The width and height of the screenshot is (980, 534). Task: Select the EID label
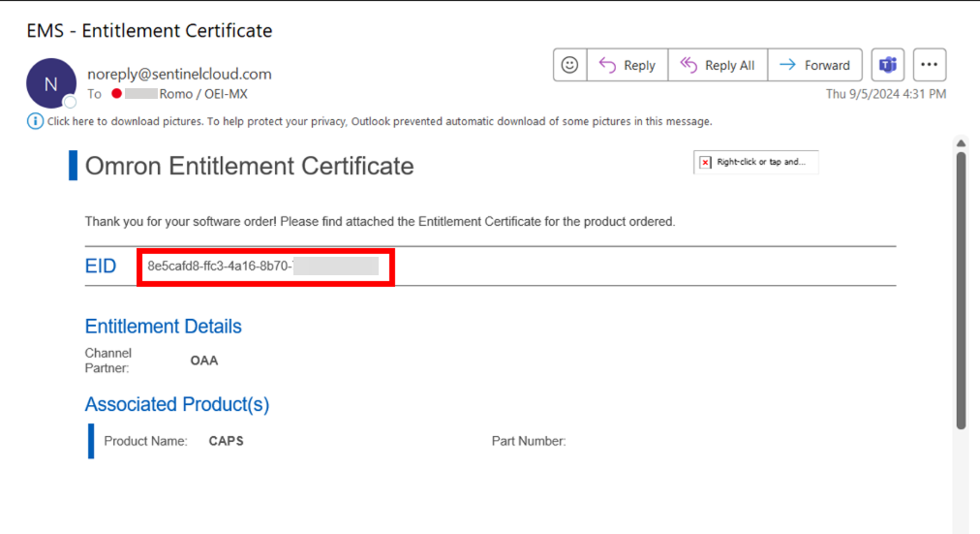click(x=101, y=267)
